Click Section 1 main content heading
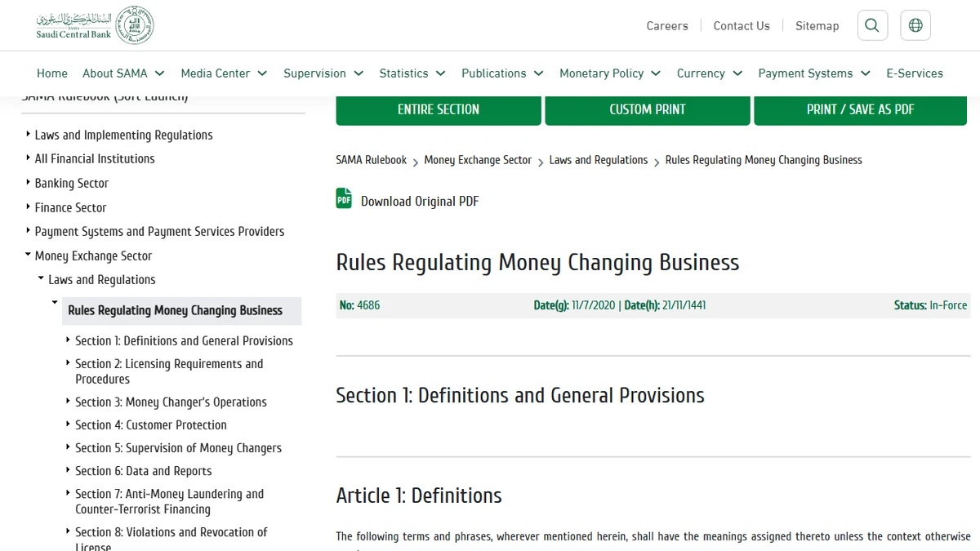This screenshot has width=980, height=551. click(x=520, y=396)
